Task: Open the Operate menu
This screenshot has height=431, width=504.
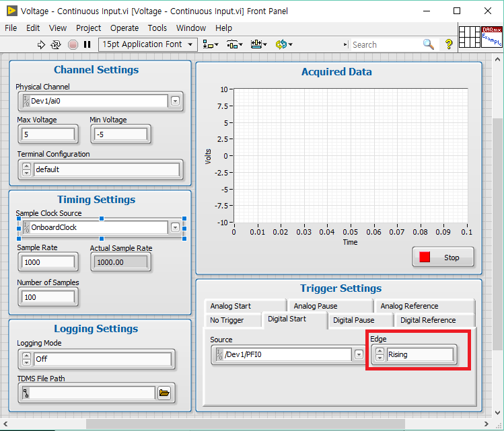Action: click(124, 28)
